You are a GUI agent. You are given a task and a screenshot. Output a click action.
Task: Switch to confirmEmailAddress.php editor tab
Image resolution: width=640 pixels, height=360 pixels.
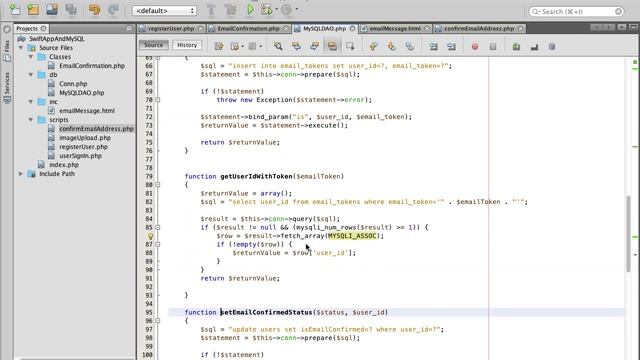click(x=479, y=29)
